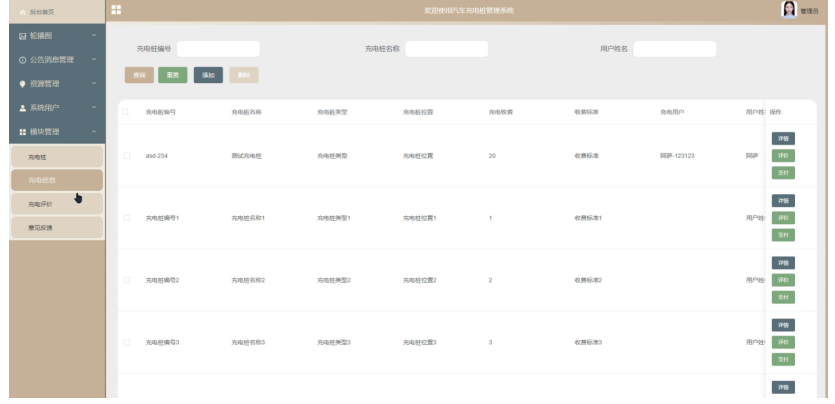Viewport: 835px width, 404px height.
Task: Click the picture icon next to 轮播图
Action: 22,36
